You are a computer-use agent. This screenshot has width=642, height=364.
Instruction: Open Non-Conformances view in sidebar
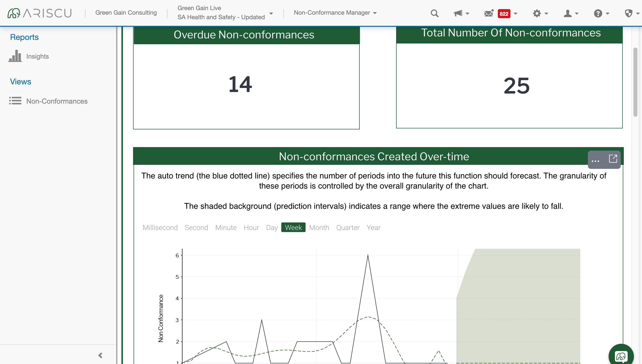pos(57,101)
